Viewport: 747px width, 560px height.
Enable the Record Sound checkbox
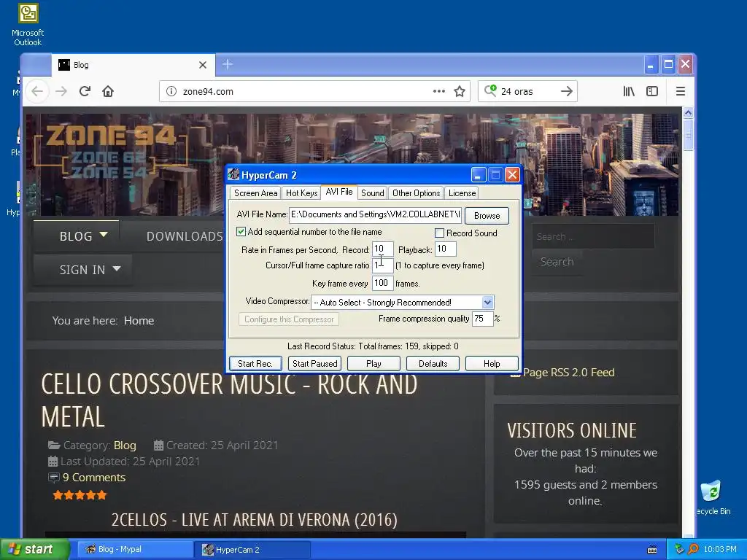(x=440, y=233)
